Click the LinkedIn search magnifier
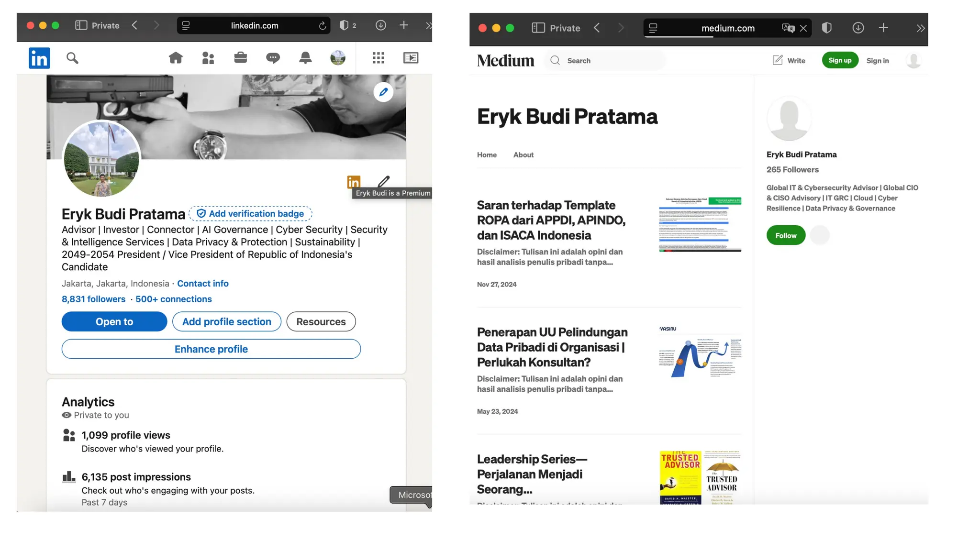980x551 pixels. (72, 58)
